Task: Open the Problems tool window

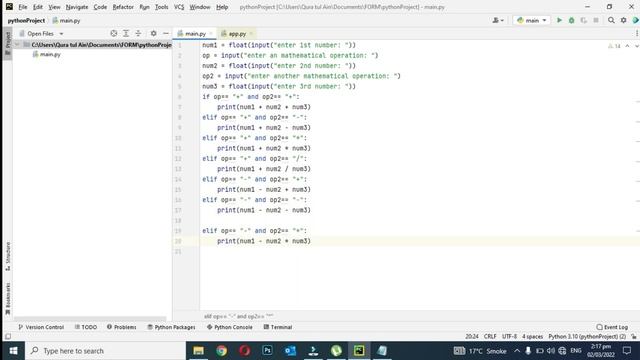Action: point(121,327)
